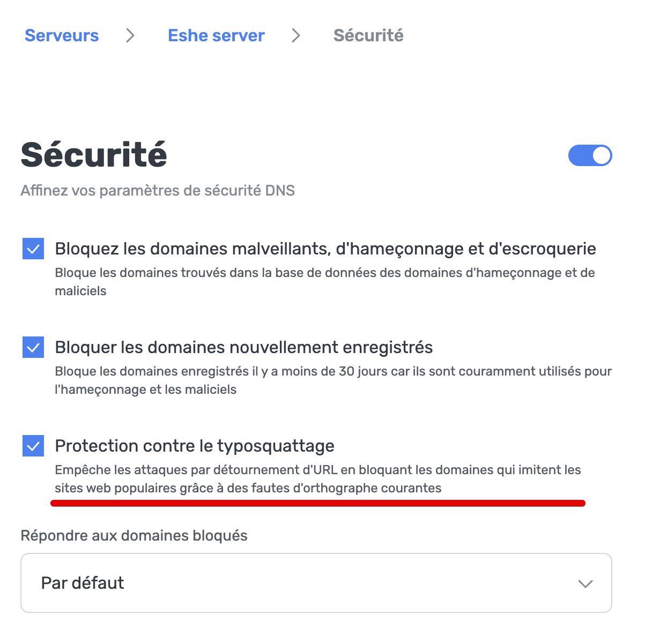Open Eshe server from the breadcrumb
The width and height of the screenshot is (667, 644).
(x=216, y=35)
